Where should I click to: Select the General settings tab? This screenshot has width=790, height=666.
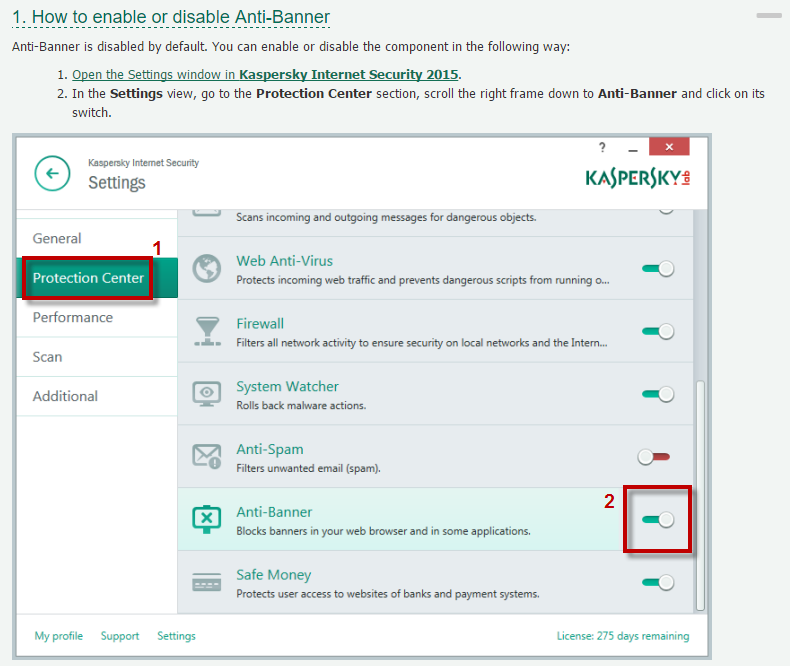[97, 238]
